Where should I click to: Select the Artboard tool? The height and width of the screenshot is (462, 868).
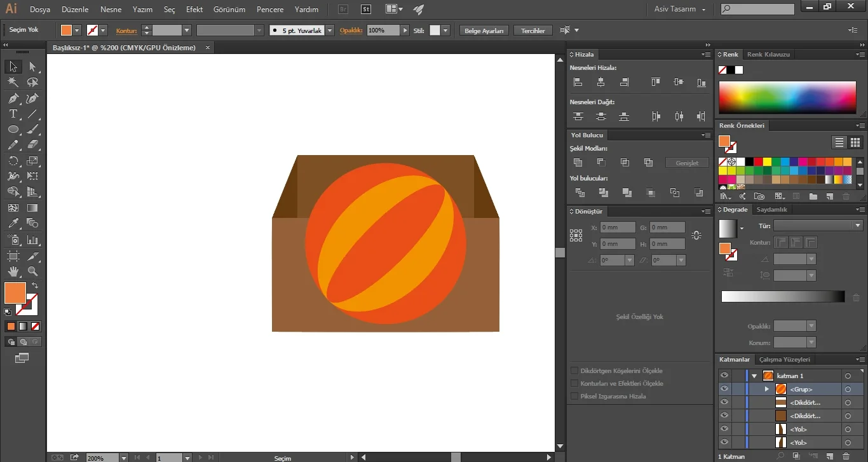tap(13, 256)
